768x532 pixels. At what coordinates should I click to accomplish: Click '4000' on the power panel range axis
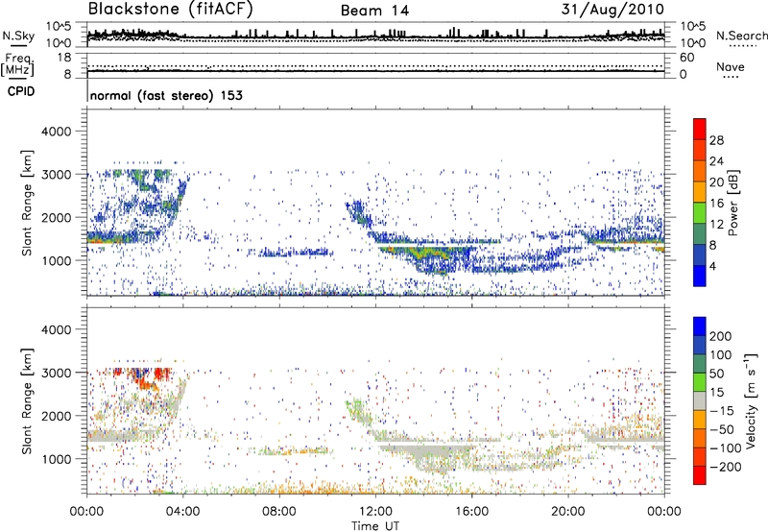click(56, 132)
